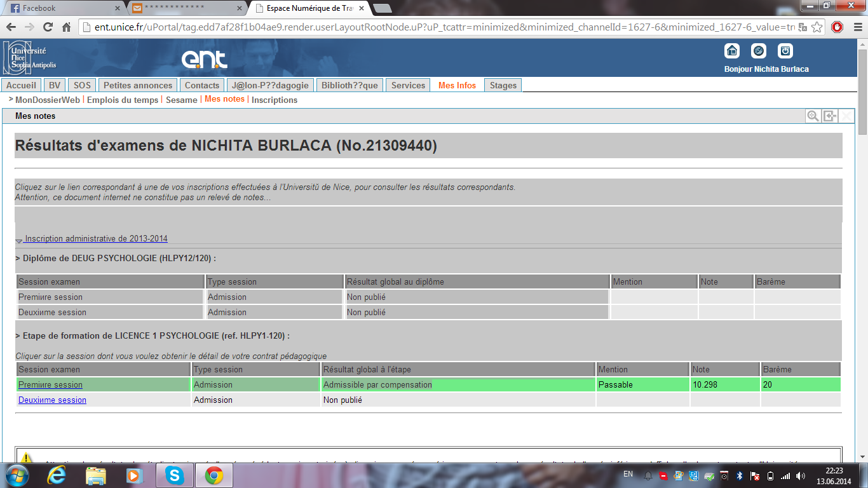Click the compass icon in header
The width and height of the screenshot is (868, 488).
[759, 51]
